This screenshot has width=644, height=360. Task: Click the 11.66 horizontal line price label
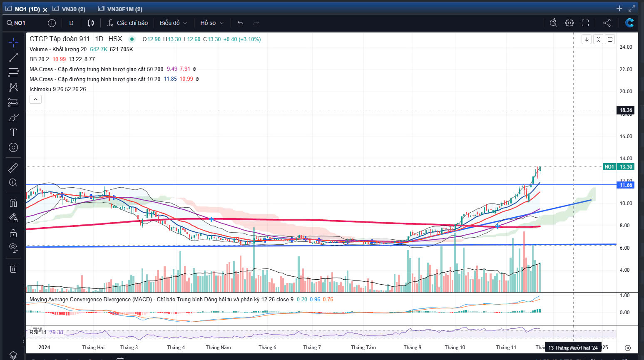626,185
